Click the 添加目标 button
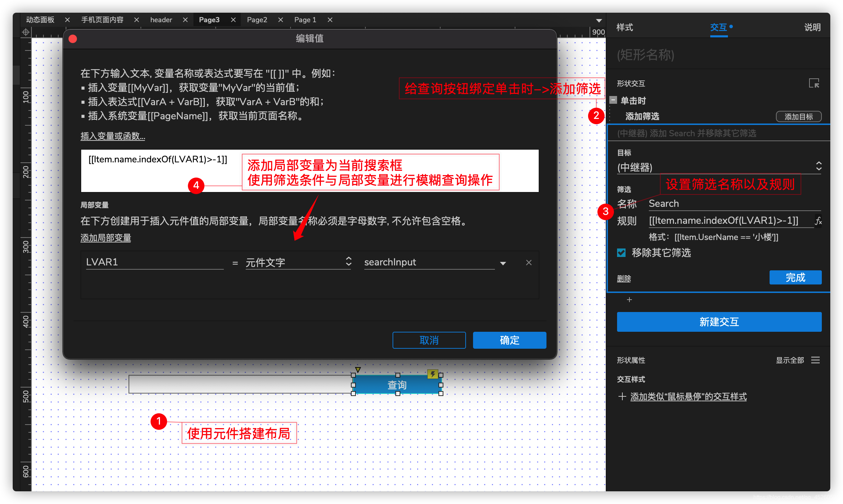The height and width of the screenshot is (504, 843). [x=799, y=116]
